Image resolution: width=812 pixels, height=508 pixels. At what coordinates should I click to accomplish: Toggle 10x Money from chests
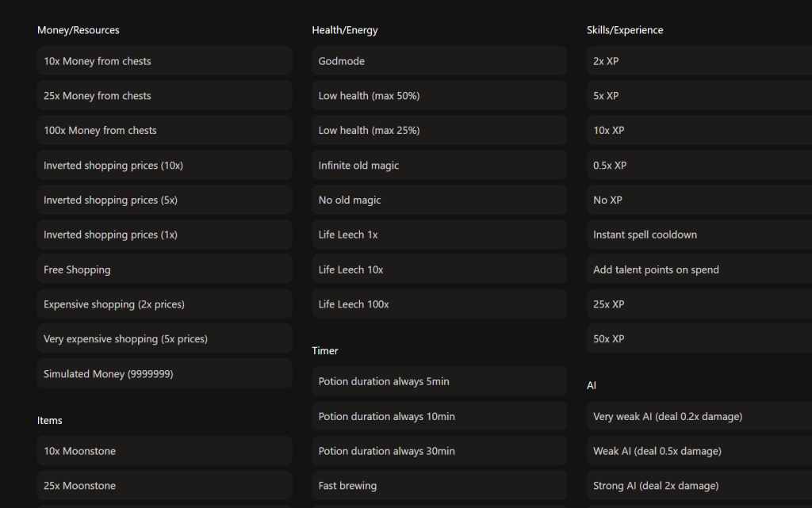[164, 61]
